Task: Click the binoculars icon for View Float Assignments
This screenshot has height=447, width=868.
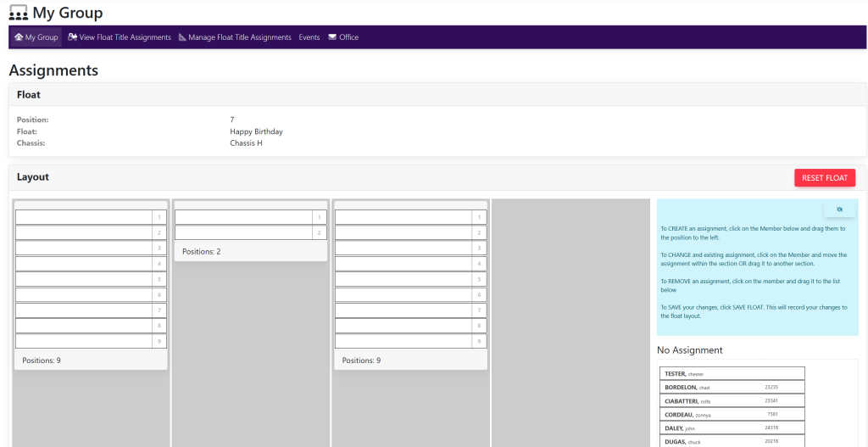Action: point(73,37)
